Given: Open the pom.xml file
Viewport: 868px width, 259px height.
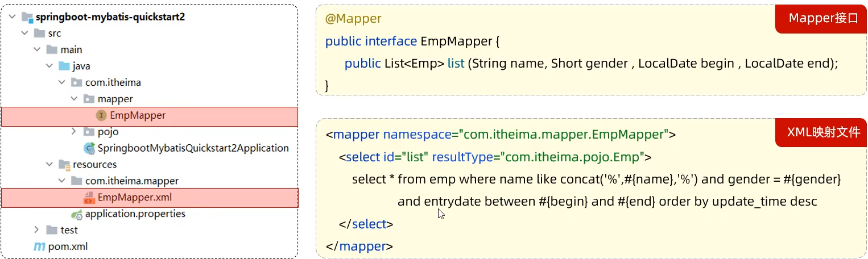Looking at the screenshot, I should pyautogui.click(x=68, y=247).
